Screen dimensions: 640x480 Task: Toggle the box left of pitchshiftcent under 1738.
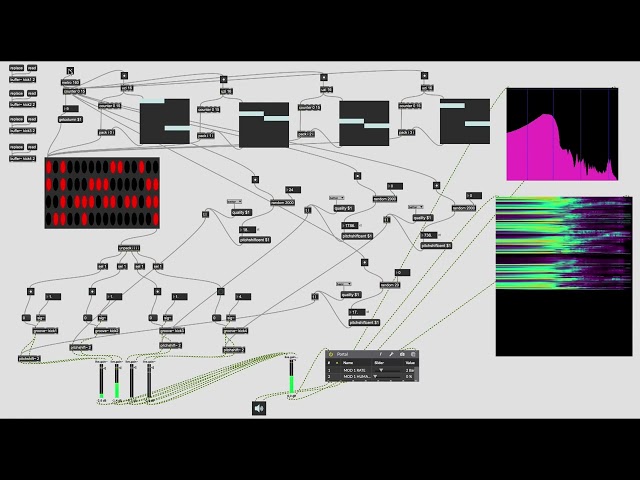(x=308, y=210)
